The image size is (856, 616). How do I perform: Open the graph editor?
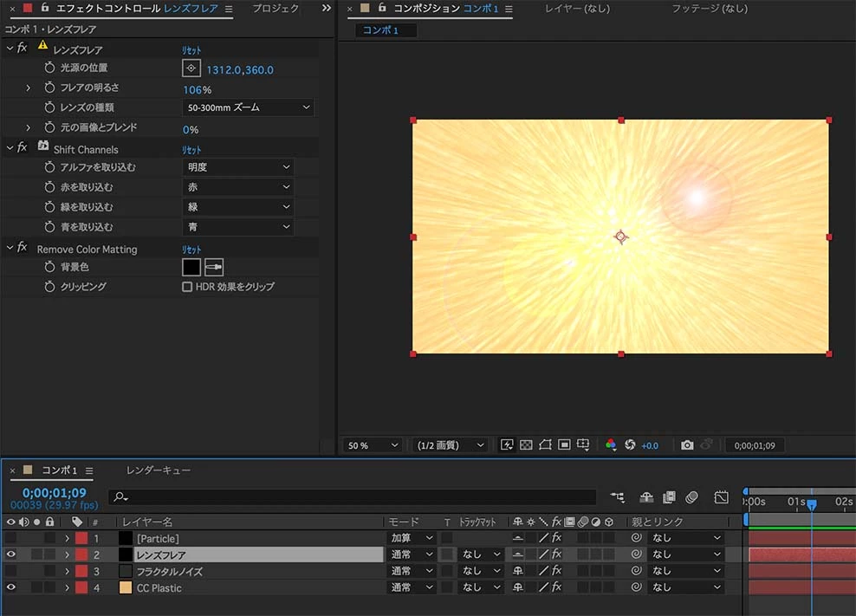[721, 497]
